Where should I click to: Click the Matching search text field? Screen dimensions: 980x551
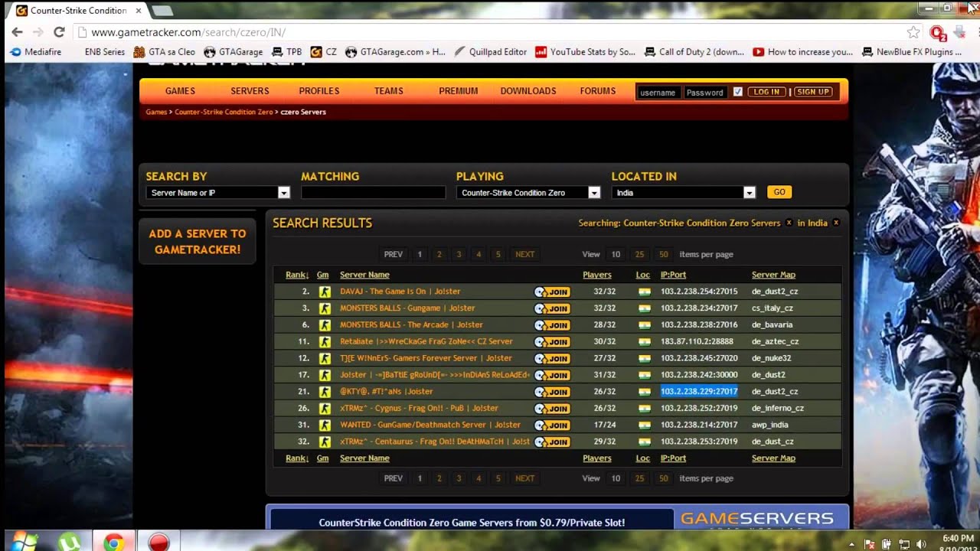pos(373,193)
